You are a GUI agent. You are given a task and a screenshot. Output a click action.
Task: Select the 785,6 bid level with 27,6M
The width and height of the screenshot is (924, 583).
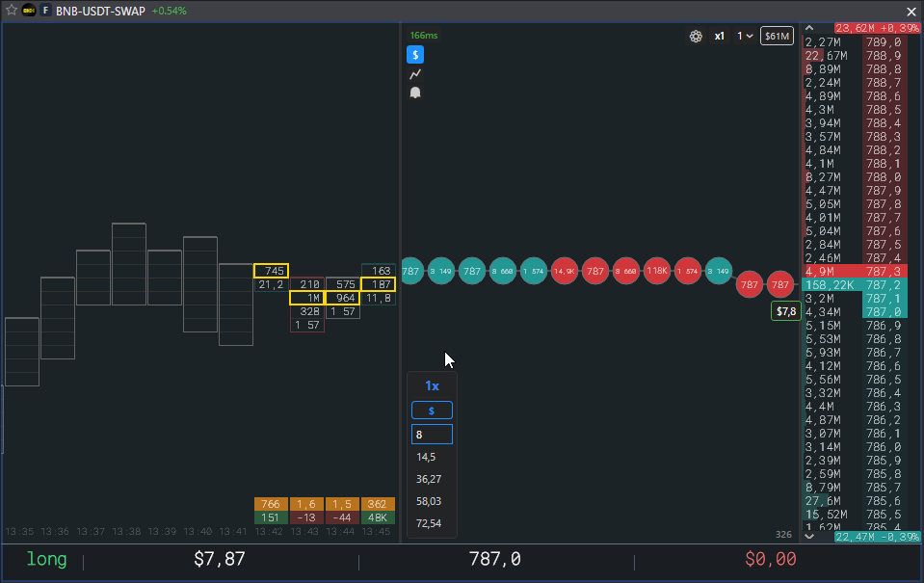[856, 500]
